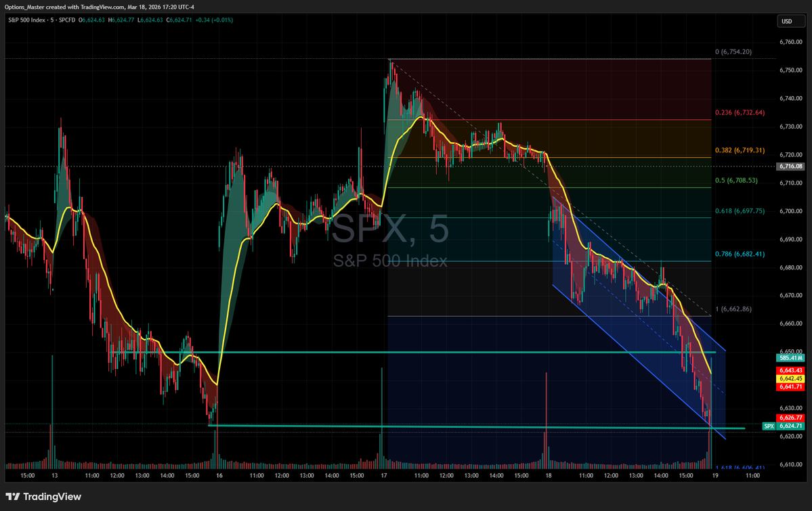Click the high value H 6,624.77

pyautogui.click(x=121, y=20)
